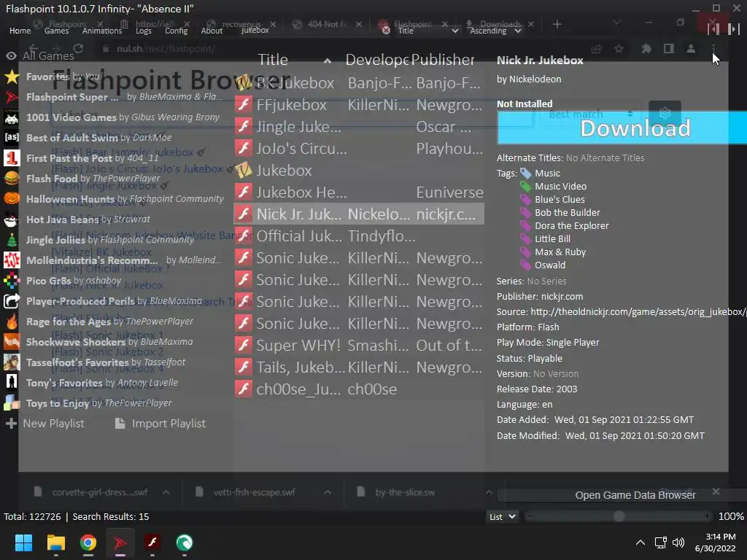
Task: Open Flashpoint Super playlist icon
Action: tap(12, 97)
